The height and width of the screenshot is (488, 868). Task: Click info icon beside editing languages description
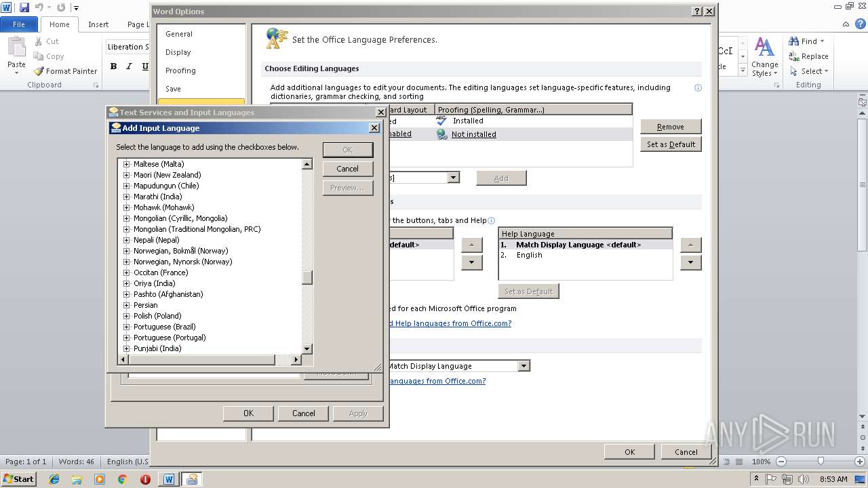click(698, 87)
